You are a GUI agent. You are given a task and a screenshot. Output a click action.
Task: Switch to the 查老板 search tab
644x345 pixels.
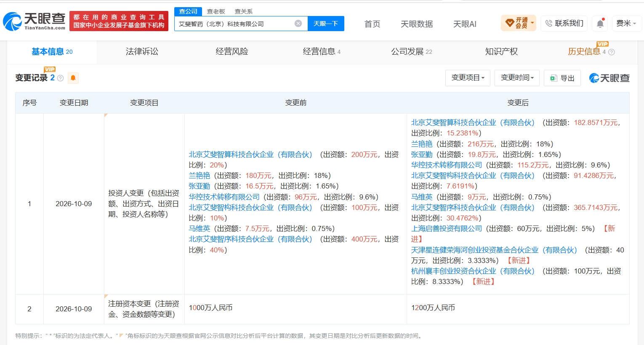pos(216,11)
